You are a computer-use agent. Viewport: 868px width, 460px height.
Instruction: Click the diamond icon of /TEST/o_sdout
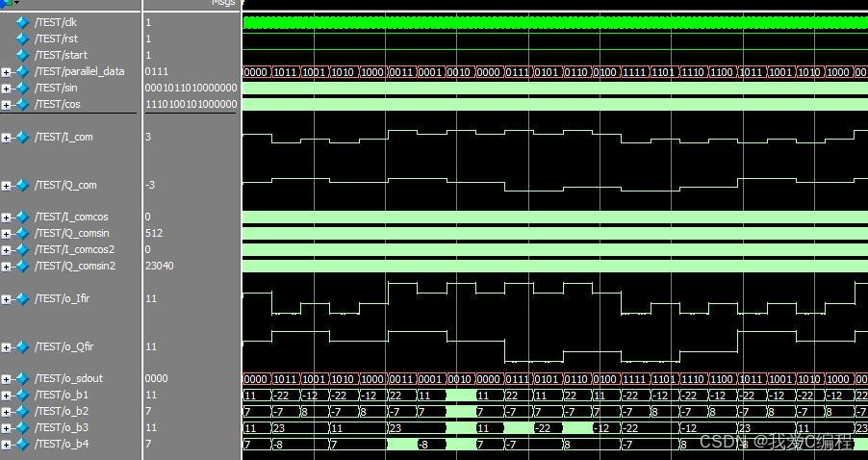(22, 378)
